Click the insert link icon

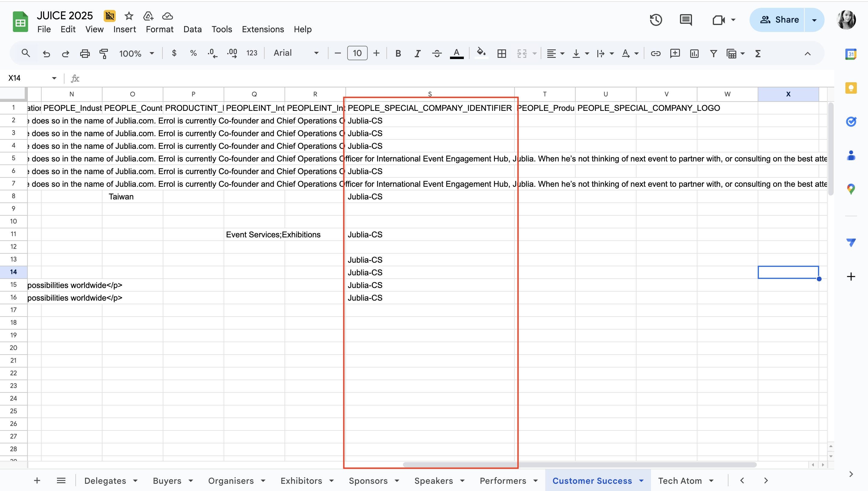(x=656, y=53)
